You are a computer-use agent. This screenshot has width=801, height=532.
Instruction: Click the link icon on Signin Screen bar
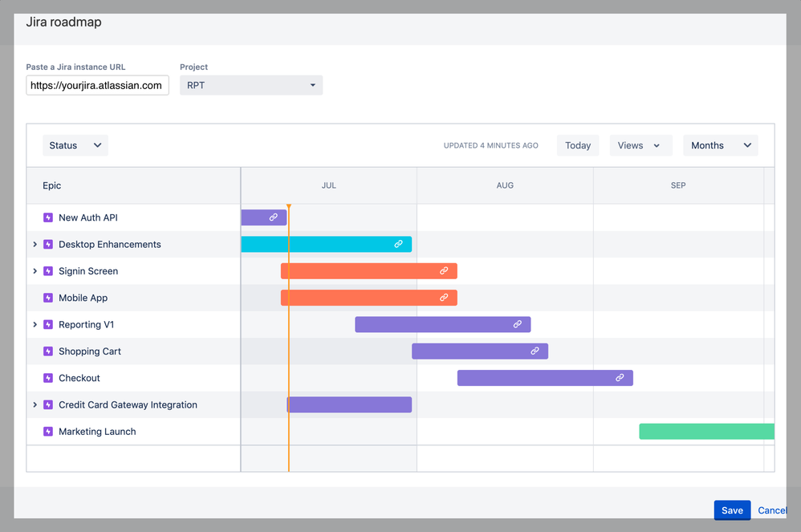[x=444, y=270]
